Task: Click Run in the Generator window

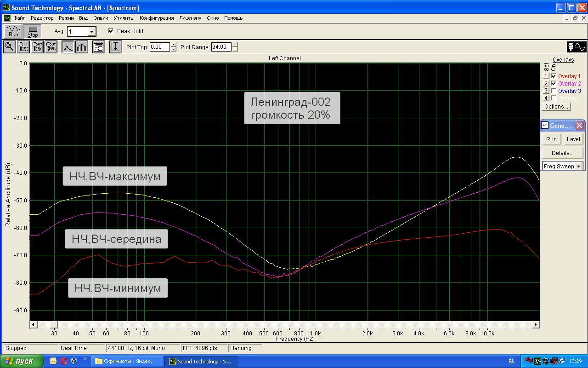Action: pyautogui.click(x=552, y=139)
